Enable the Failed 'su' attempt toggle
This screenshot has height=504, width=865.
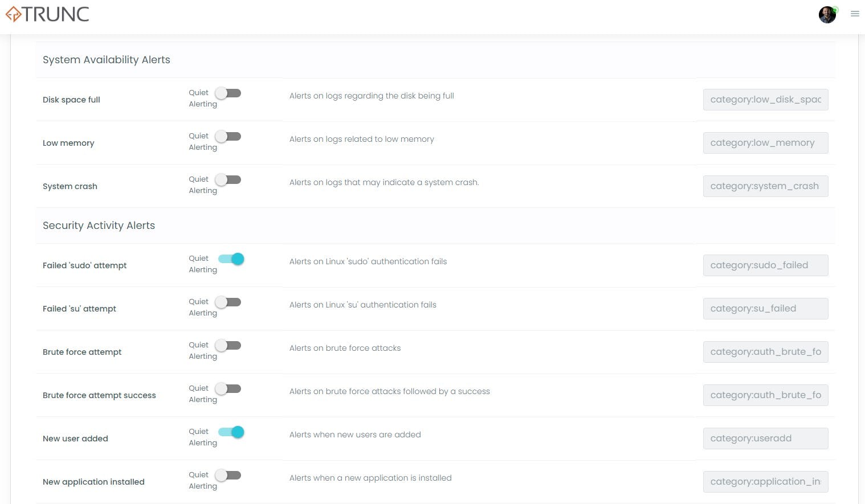(228, 302)
